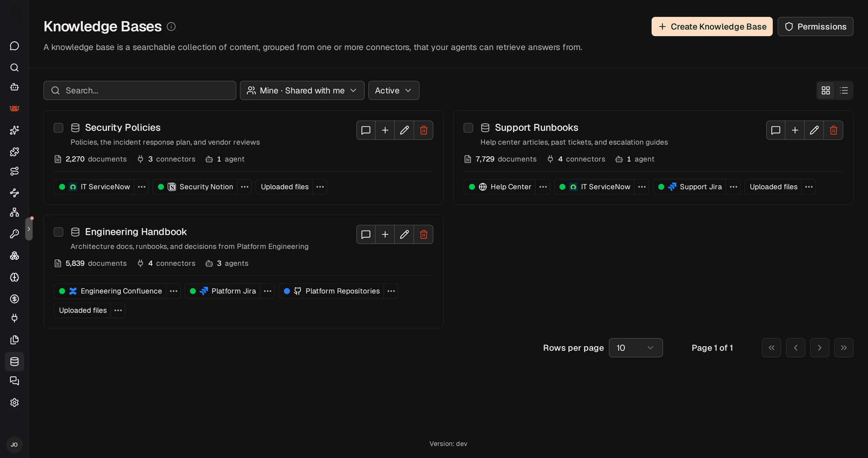Open the database icon in sidebar
The width and height of the screenshot is (868, 458).
pos(14,361)
